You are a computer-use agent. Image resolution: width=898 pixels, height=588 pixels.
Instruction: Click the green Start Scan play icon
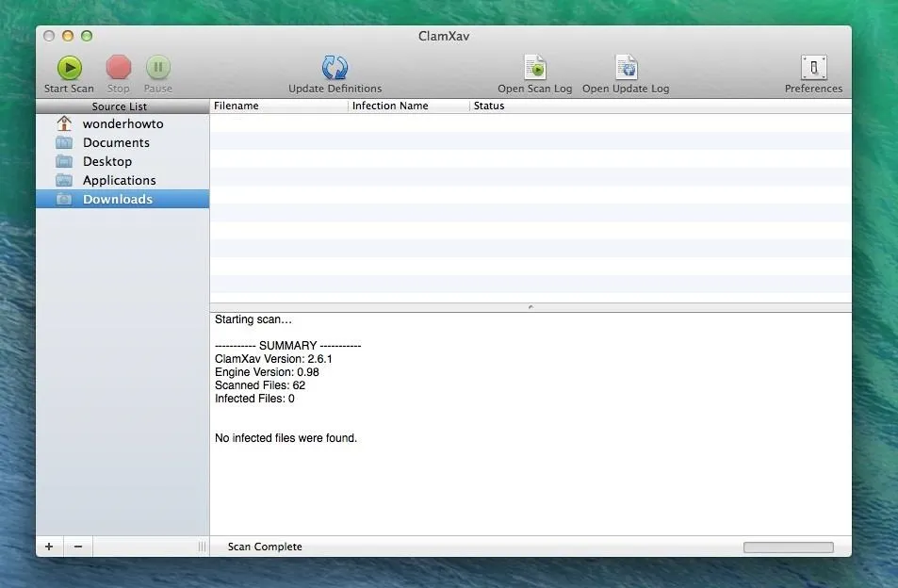(x=70, y=68)
